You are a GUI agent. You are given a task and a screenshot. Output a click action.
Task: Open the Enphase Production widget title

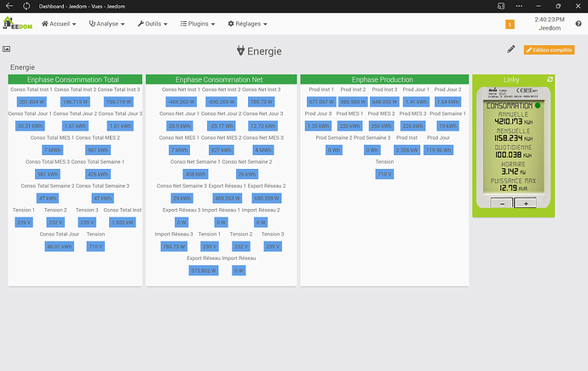[x=383, y=79]
